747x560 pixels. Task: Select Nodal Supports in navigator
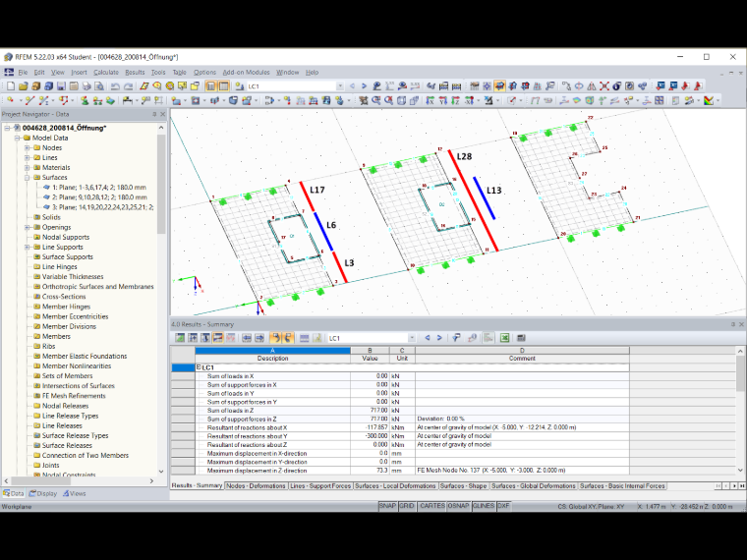point(66,237)
